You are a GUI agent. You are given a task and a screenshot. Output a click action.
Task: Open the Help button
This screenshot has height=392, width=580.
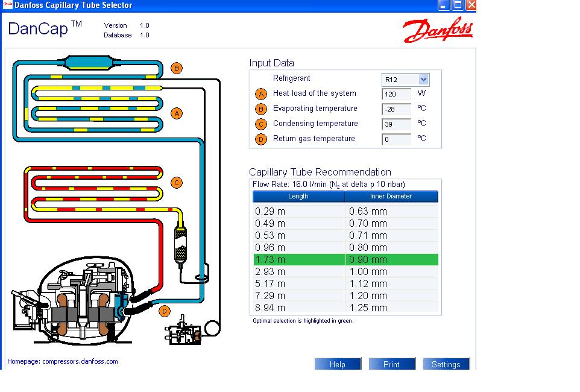click(x=338, y=364)
